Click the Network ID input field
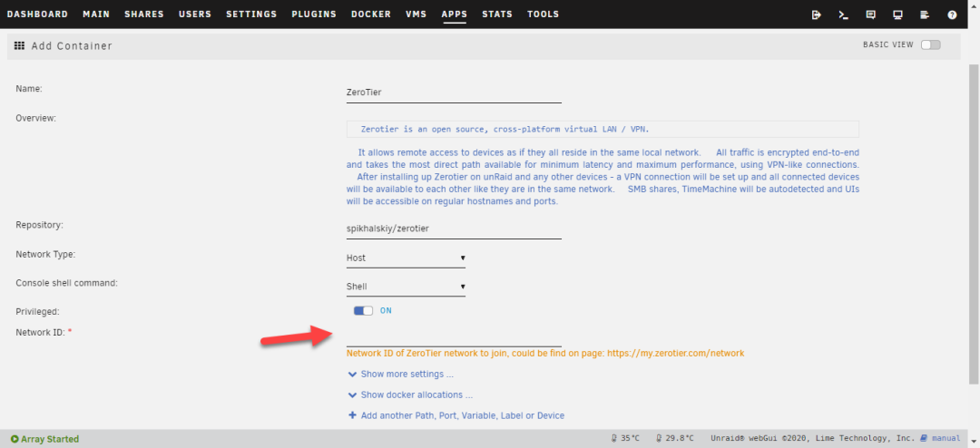 pos(454,337)
